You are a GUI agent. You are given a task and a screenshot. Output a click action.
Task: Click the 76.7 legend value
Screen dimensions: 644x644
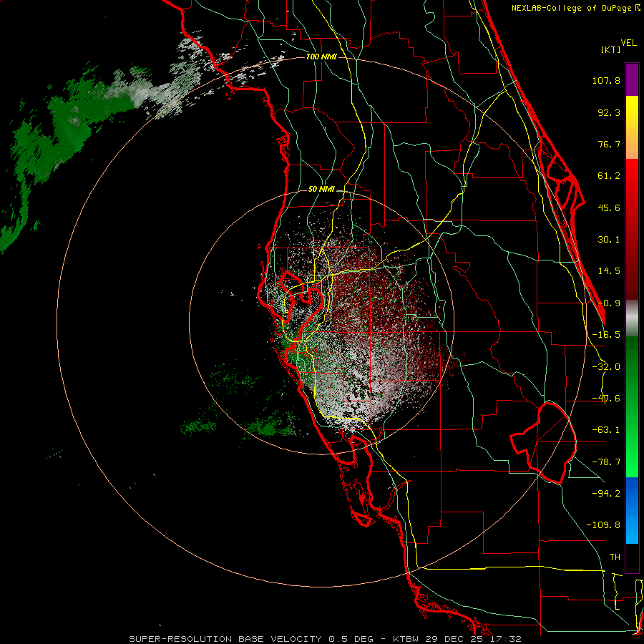point(609,144)
